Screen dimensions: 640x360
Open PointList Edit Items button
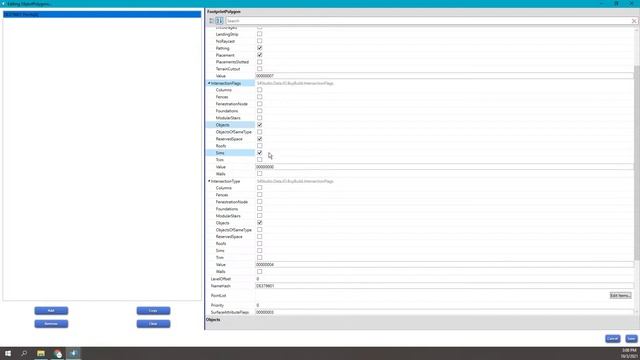click(620, 296)
